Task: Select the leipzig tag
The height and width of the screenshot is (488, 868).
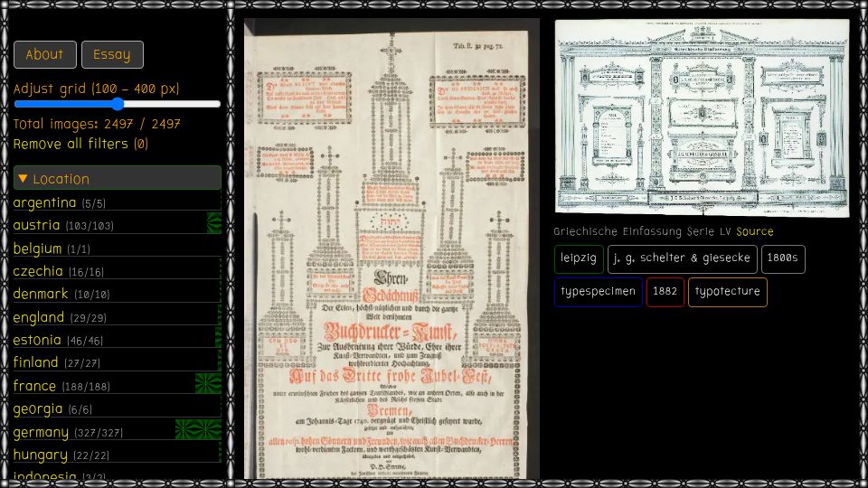Action: (579, 258)
